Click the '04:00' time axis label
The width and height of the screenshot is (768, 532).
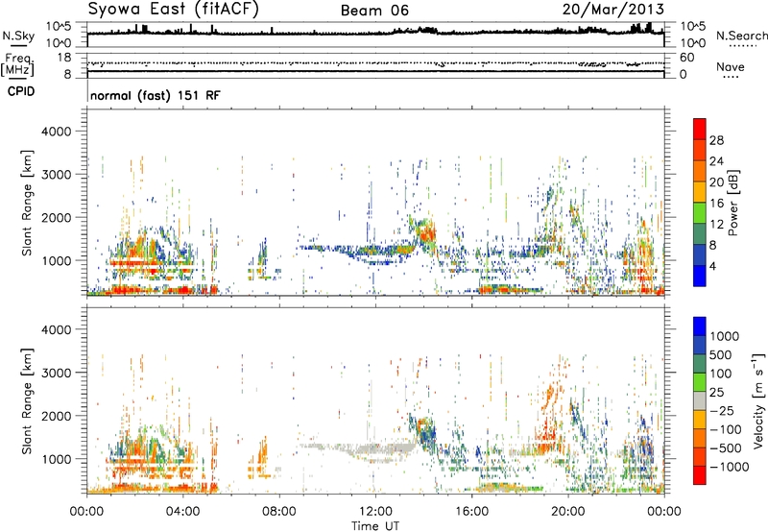[183, 512]
